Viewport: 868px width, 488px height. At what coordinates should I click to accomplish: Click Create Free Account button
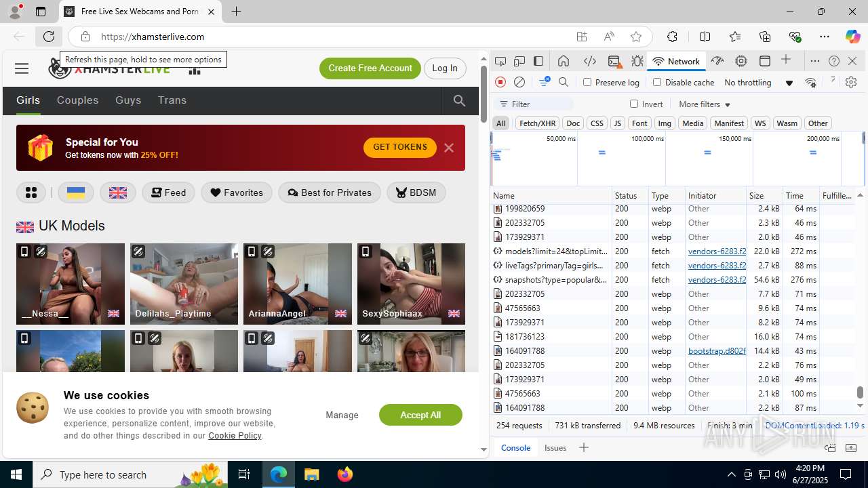[x=370, y=68]
